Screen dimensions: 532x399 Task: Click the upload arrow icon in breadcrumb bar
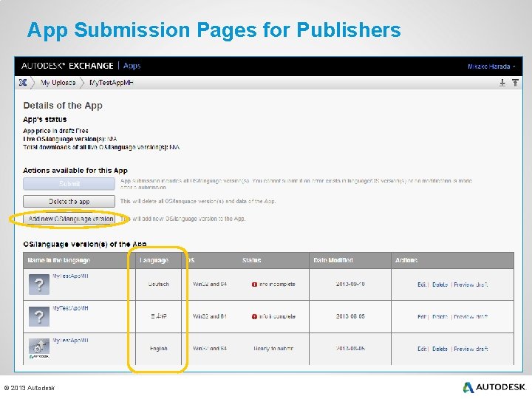pyautogui.click(x=515, y=83)
